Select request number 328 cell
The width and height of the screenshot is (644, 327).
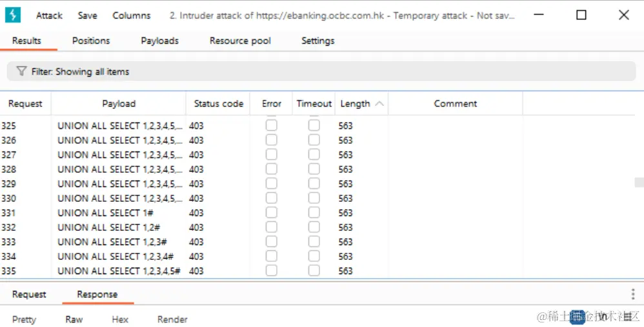[8, 170]
